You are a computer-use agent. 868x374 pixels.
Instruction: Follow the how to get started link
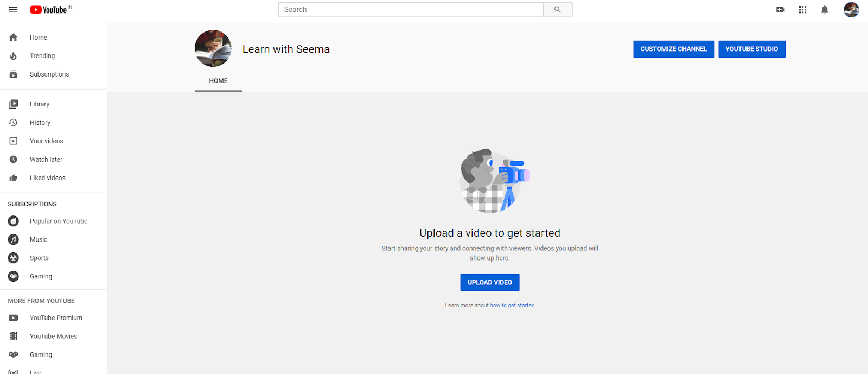(x=512, y=306)
